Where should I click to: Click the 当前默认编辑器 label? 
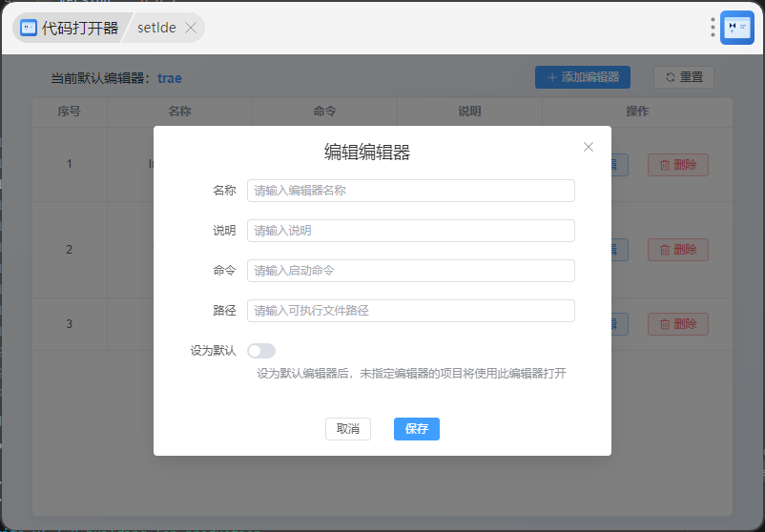(x=100, y=78)
